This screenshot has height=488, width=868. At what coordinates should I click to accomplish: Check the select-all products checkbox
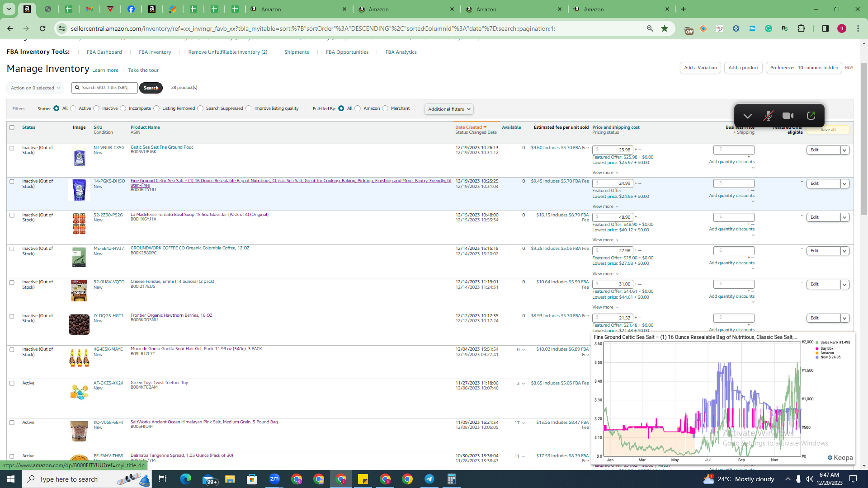click(x=12, y=127)
